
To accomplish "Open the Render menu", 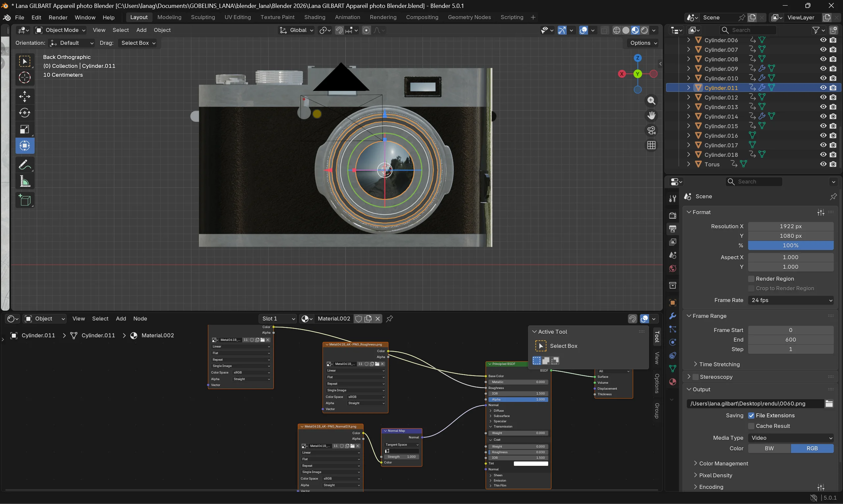I will click(58, 17).
